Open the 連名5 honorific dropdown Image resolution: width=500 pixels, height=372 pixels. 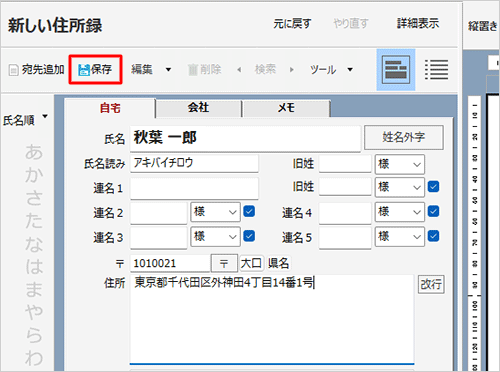[400, 237]
